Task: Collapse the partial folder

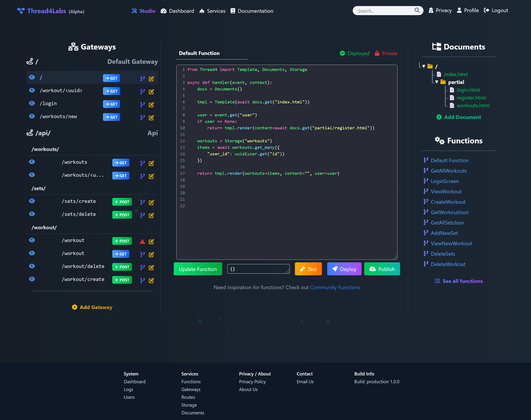Action: (437, 82)
